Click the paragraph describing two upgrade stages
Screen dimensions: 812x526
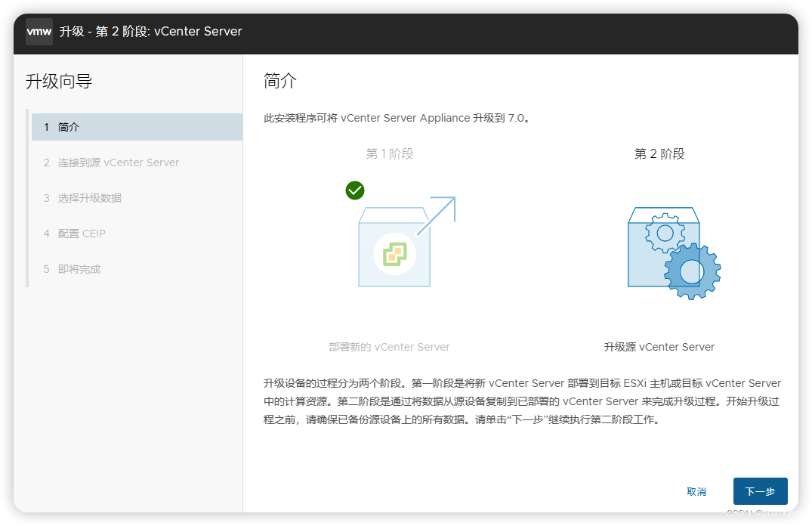522,401
